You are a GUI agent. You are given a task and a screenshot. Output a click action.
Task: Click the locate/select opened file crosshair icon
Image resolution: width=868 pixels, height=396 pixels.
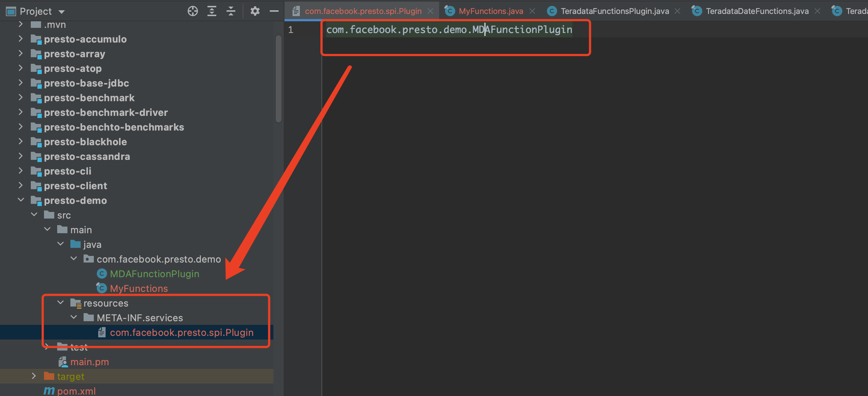(x=193, y=11)
